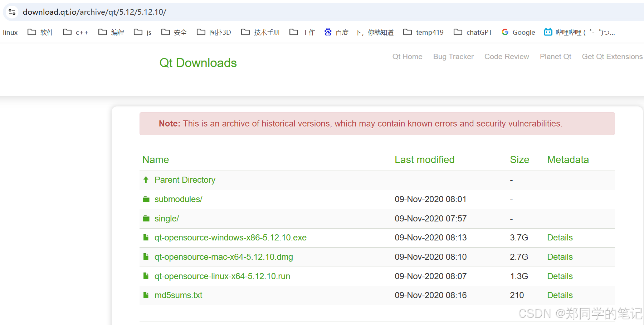
Task: Open the 软件 bookmark folder
Action: point(40,32)
